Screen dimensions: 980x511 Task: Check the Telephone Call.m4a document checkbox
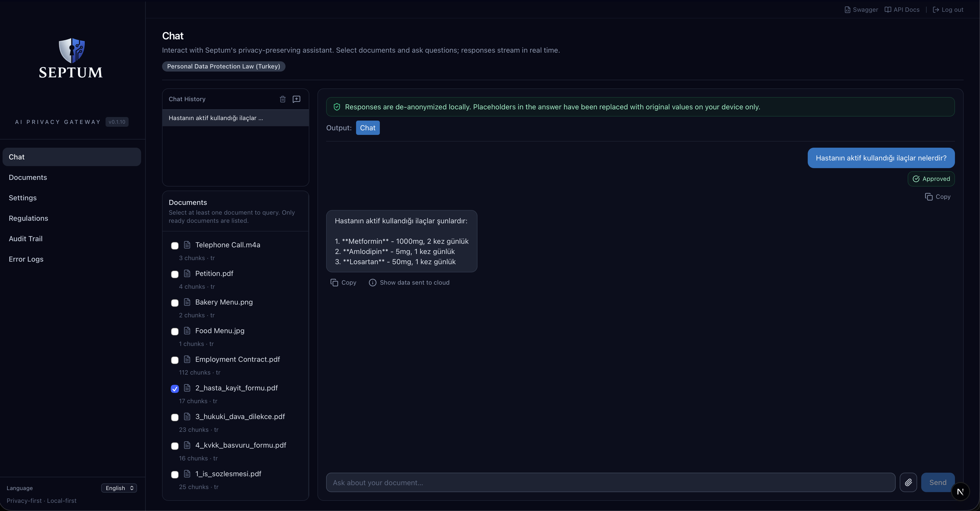tap(175, 246)
